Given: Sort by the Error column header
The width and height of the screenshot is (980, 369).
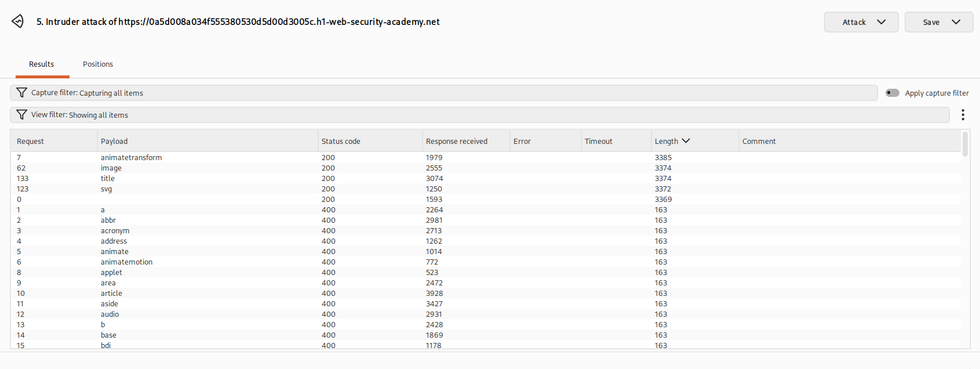Looking at the screenshot, I should [x=545, y=141].
